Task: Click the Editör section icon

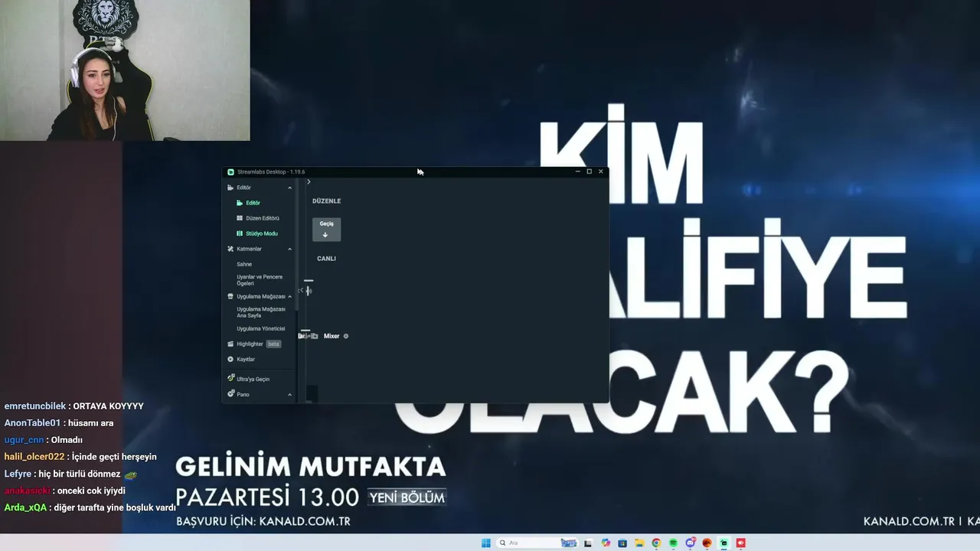Action: tap(230, 187)
